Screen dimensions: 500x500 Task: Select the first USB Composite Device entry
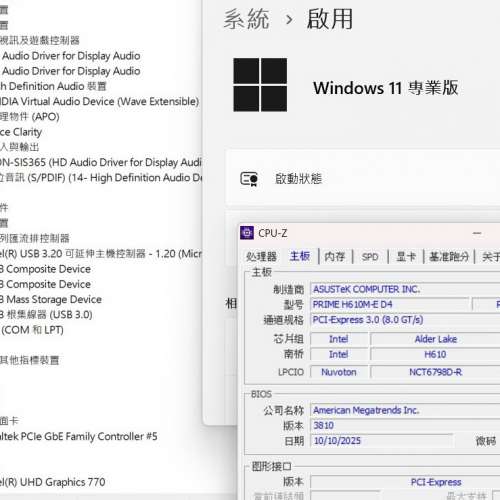pos(45,269)
